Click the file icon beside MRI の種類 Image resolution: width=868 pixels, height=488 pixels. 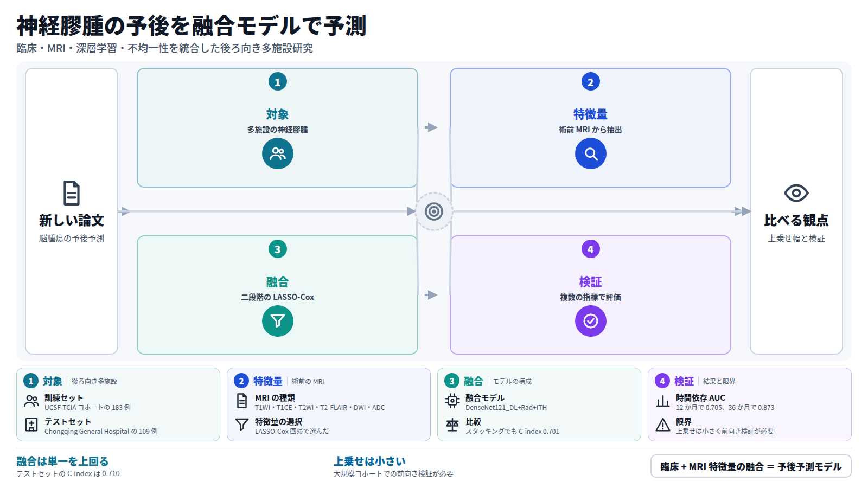[x=242, y=401]
